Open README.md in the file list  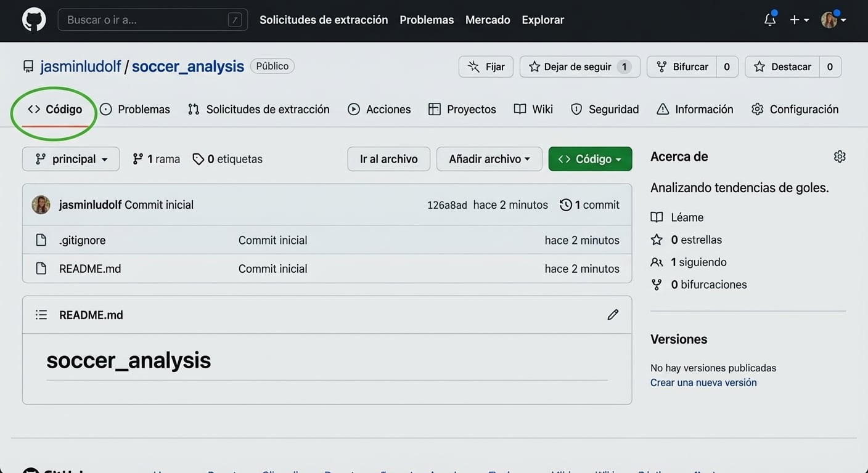(90, 269)
